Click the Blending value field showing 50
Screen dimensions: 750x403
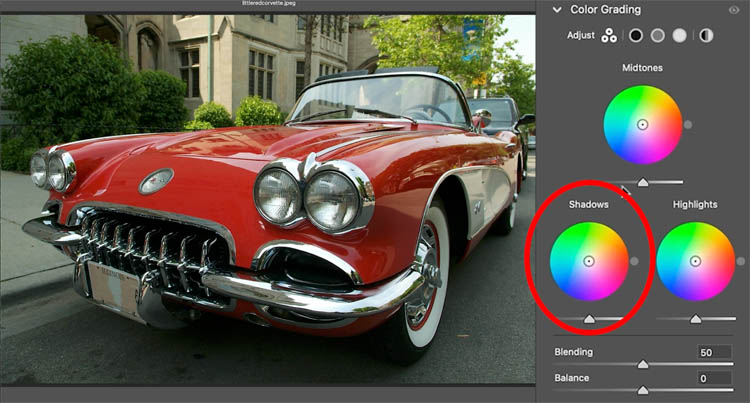tap(714, 352)
